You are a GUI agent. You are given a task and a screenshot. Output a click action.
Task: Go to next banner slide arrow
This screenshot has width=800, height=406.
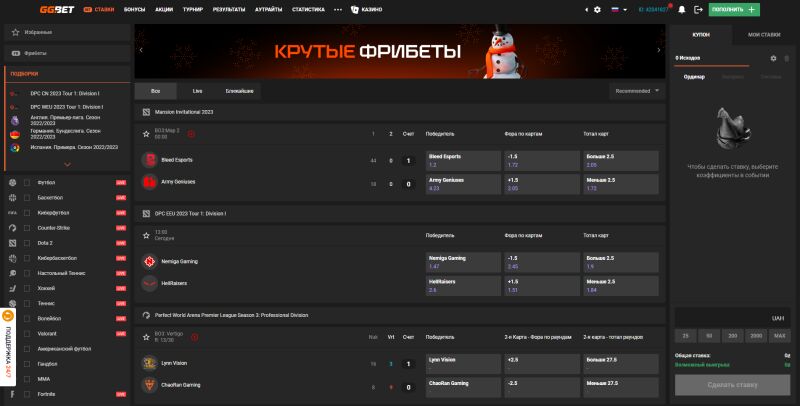pos(659,50)
